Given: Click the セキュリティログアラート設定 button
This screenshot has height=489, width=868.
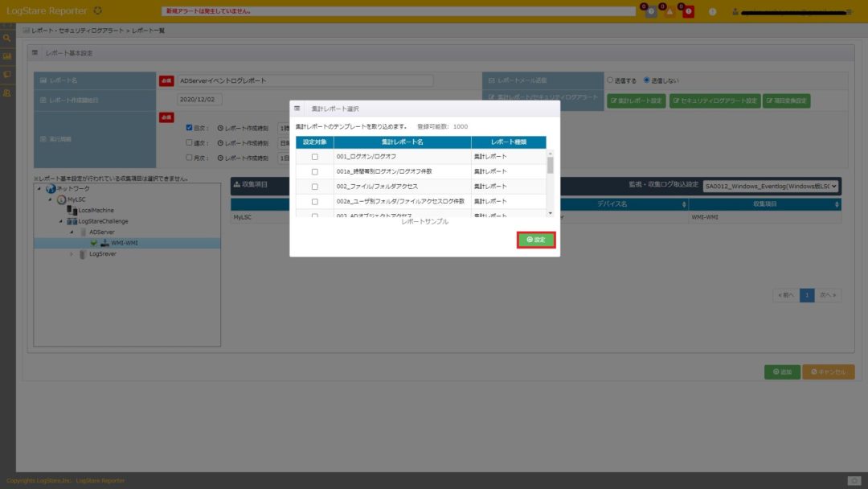Looking at the screenshot, I should point(715,101).
